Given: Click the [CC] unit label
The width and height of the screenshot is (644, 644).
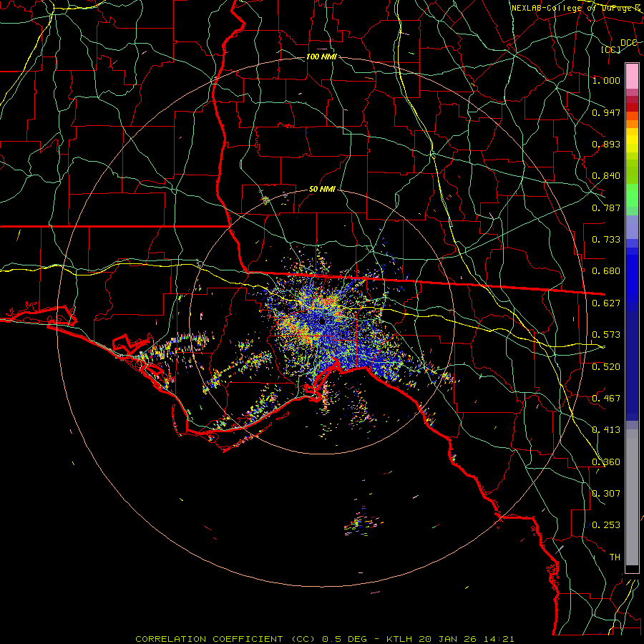Looking at the screenshot, I should point(611,49).
